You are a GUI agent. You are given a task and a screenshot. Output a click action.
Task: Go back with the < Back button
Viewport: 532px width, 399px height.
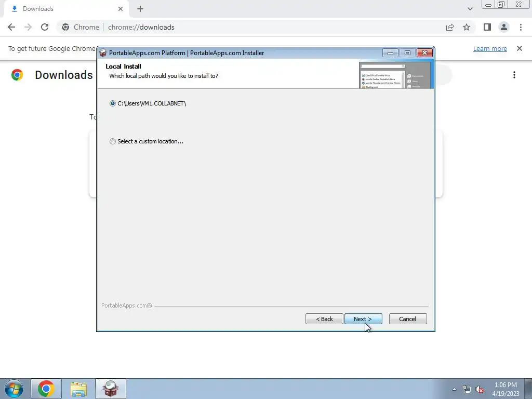pos(324,319)
